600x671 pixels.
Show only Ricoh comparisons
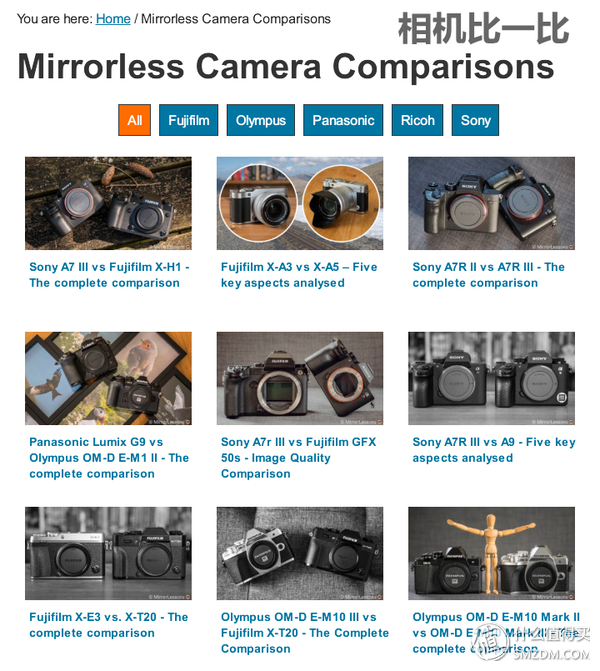pos(417,120)
